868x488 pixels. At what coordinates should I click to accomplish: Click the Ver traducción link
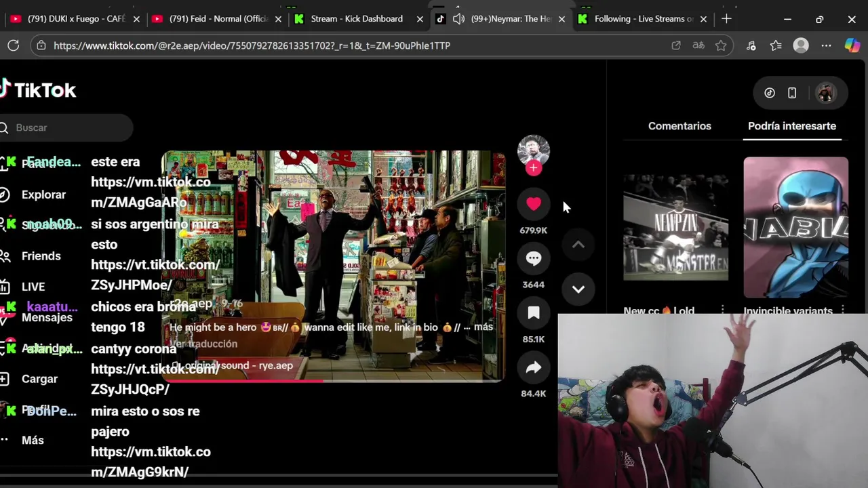click(x=203, y=344)
